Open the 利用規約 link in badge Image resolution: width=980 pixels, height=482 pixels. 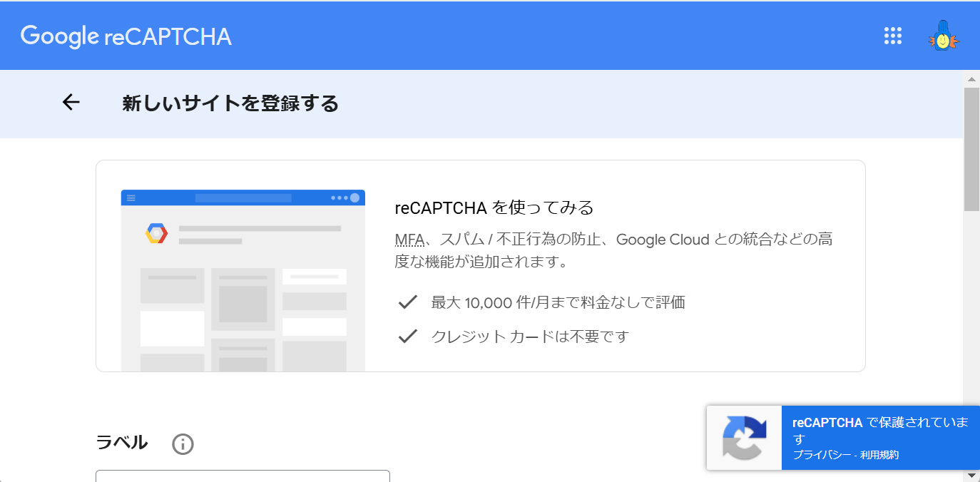click(x=879, y=455)
